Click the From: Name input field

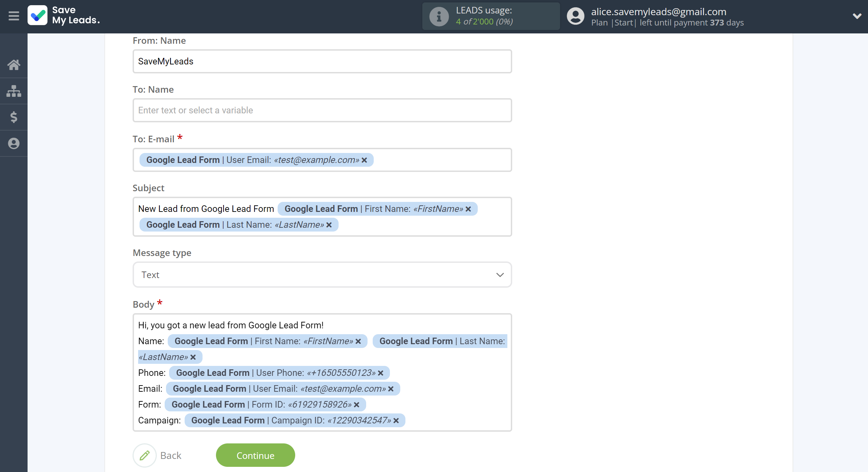(x=322, y=61)
